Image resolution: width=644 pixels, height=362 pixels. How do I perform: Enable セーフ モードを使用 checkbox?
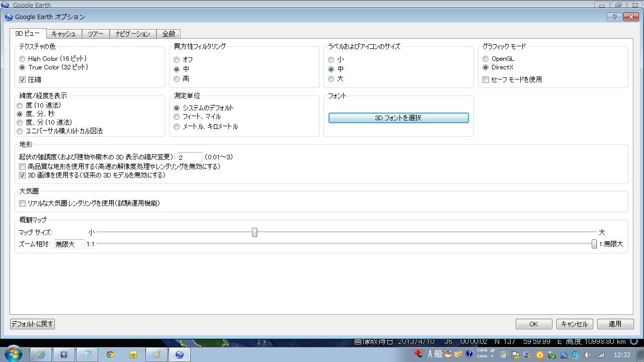pos(486,79)
